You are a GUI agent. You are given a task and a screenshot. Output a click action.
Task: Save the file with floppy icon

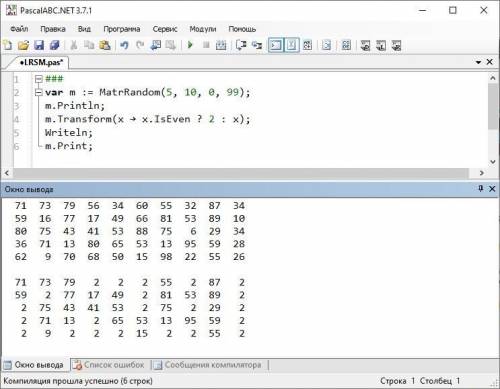(x=39, y=45)
